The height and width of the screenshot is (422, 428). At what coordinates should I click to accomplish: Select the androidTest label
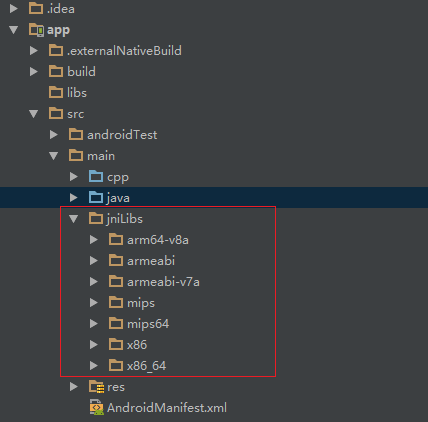coord(122,135)
